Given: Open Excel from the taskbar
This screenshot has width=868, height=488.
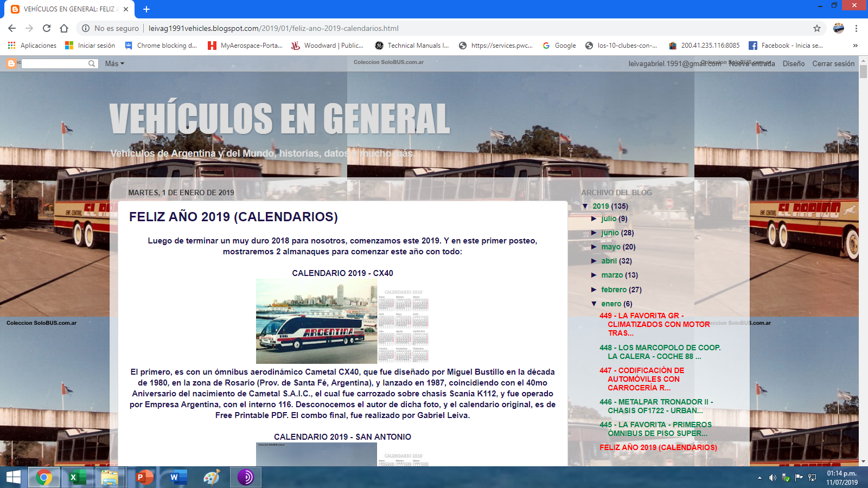Looking at the screenshot, I should click(x=78, y=477).
